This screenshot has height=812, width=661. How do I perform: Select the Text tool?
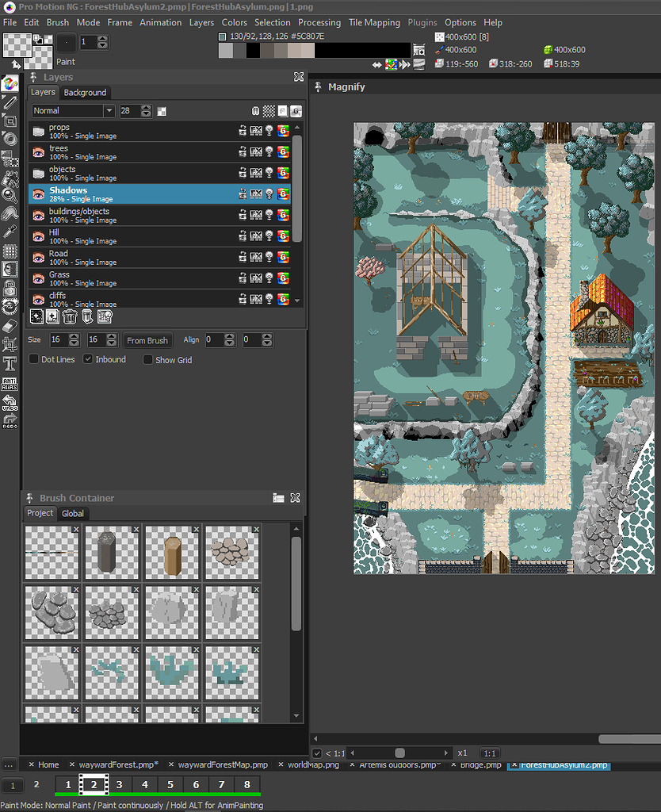pos(10,364)
